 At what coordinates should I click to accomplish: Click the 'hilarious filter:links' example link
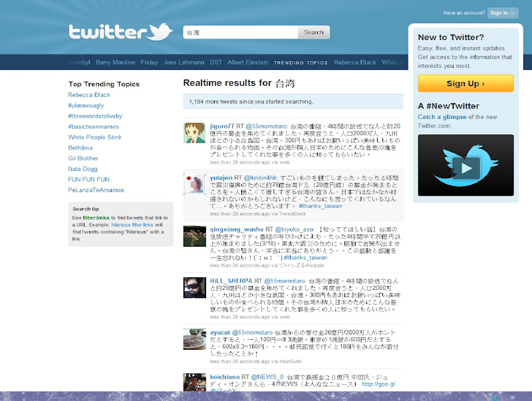click(x=132, y=225)
